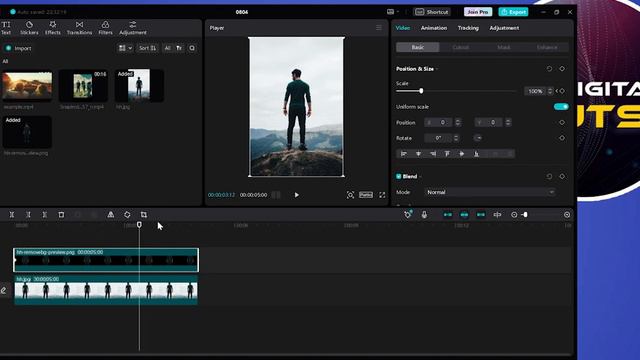Open the player Ratio dropdown
640x360 pixels.
[x=366, y=195]
